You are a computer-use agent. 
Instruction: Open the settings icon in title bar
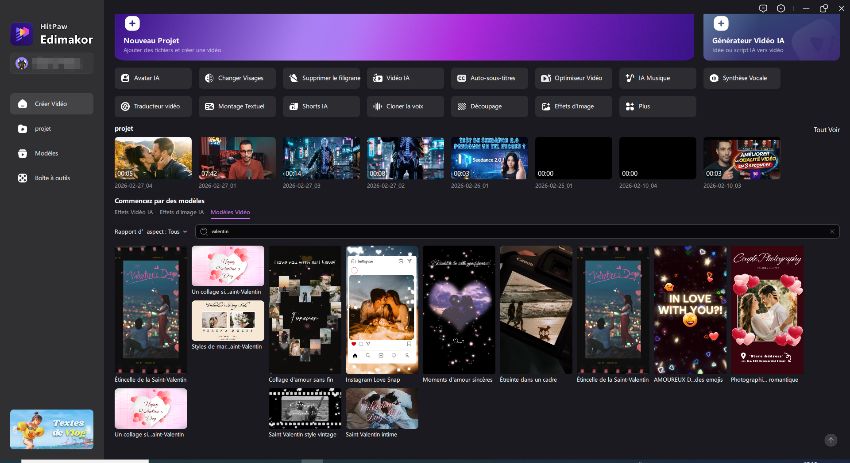781,8
